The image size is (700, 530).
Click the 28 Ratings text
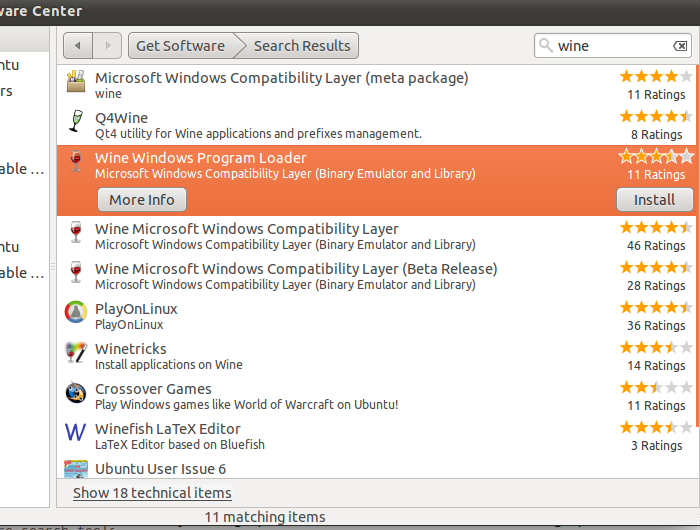[x=656, y=285]
